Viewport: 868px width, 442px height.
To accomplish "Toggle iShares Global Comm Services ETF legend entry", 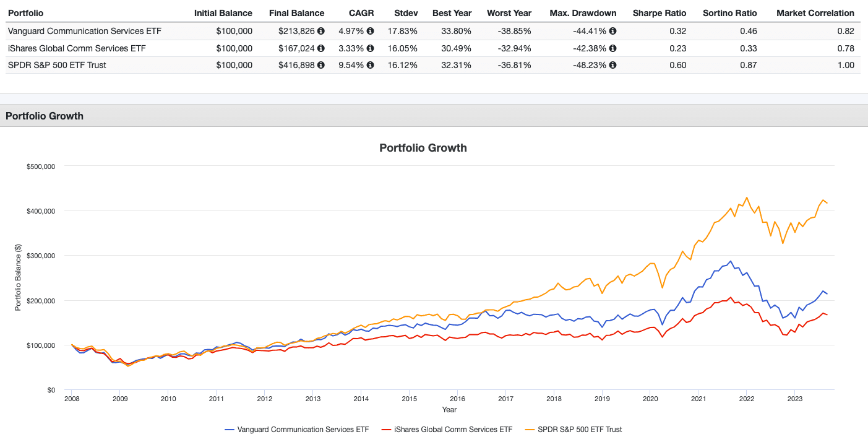I will [x=447, y=429].
